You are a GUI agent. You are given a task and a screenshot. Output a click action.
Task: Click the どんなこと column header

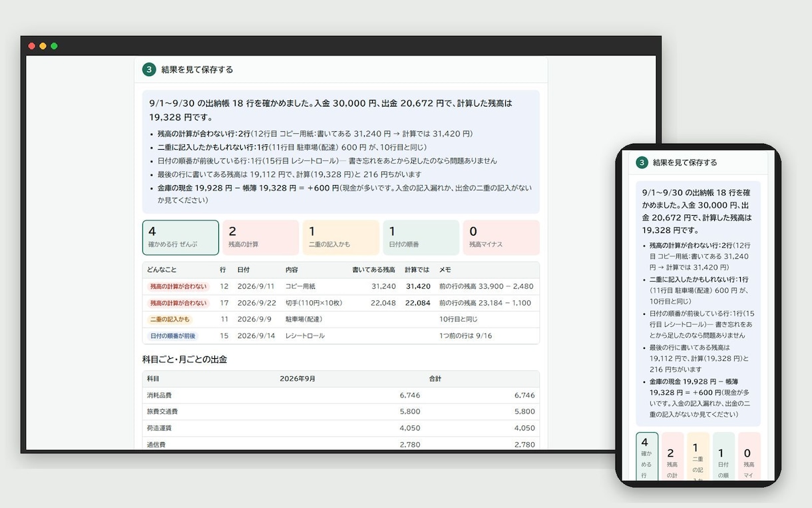[x=162, y=270]
